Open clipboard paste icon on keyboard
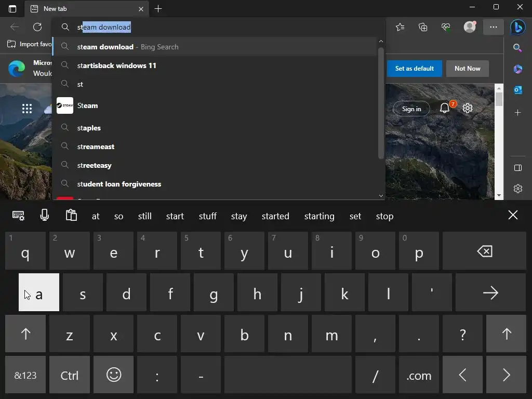This screenshot has width=532, height=399. point(71,215)
